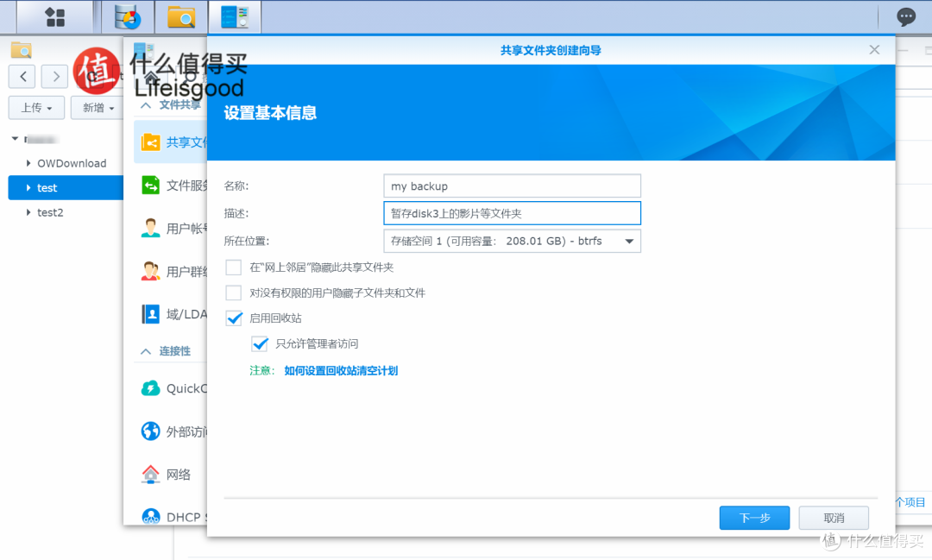Open DHCP Server settings icon
The height and width of the screenshot is (560, 932).
tap(150, 516)
